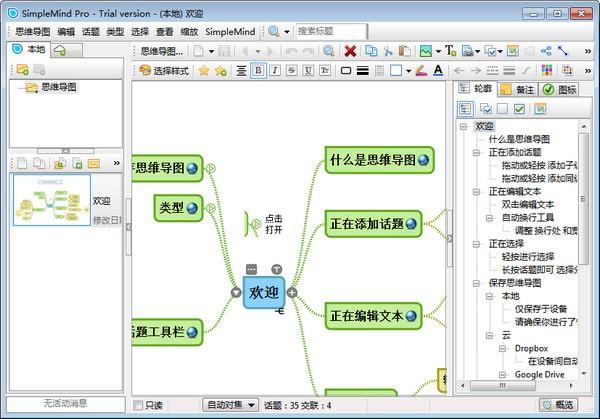Switch to the 图标 icons tab

click(559, 90)
